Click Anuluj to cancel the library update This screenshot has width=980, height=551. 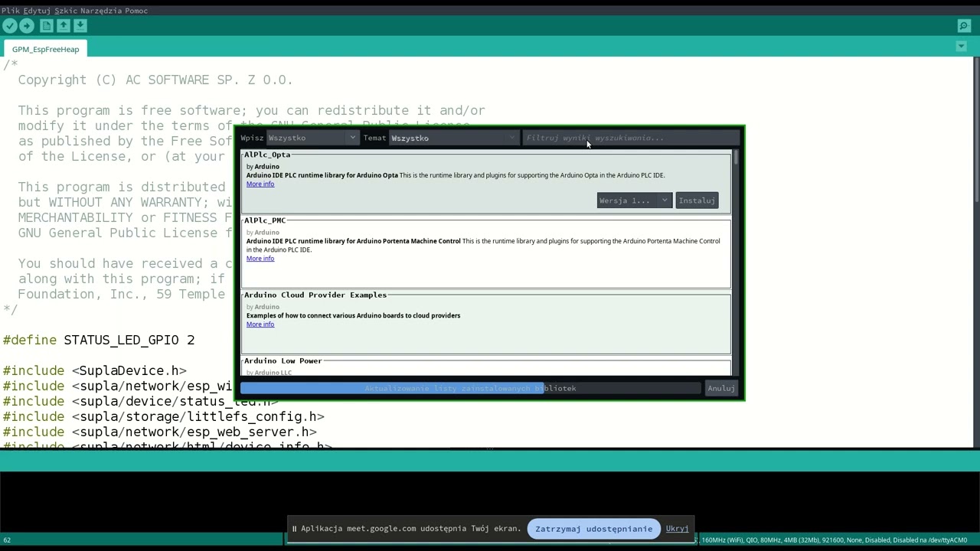(x=721, y=388)
